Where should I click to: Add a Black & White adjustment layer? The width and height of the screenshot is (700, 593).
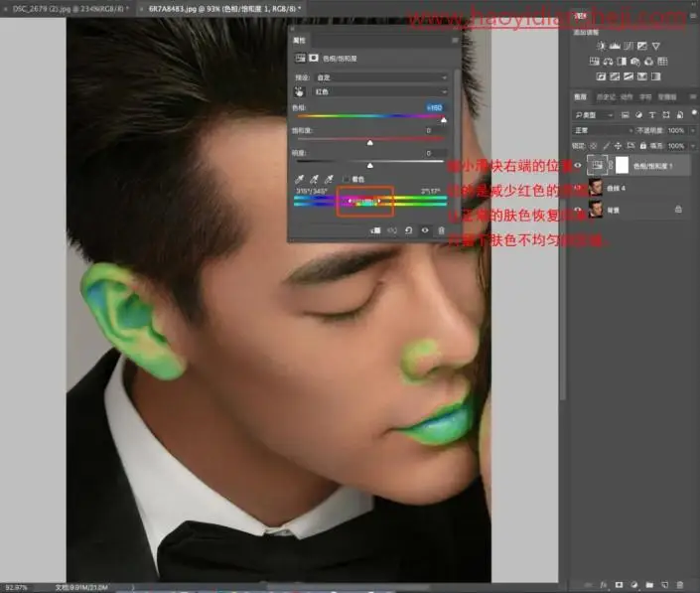point(622,62)
